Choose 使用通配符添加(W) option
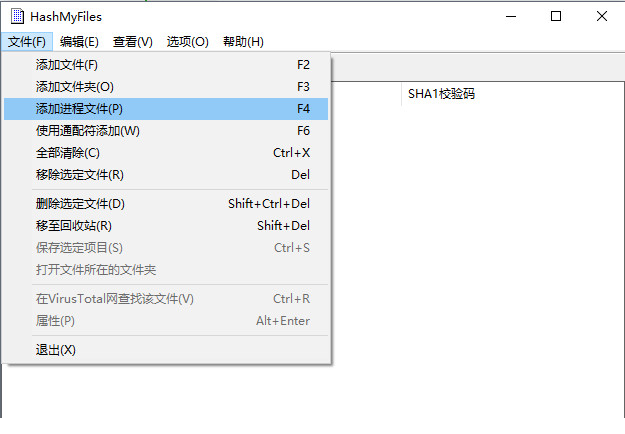Viewport: 625px width, 434px height. (166, 131)
